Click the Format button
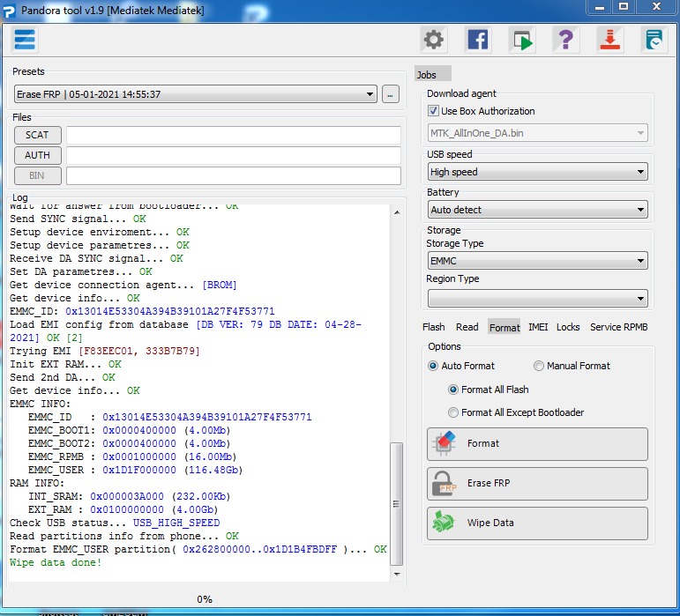The height and width of the screenshot is (616, 680). [x=537, y=443]
